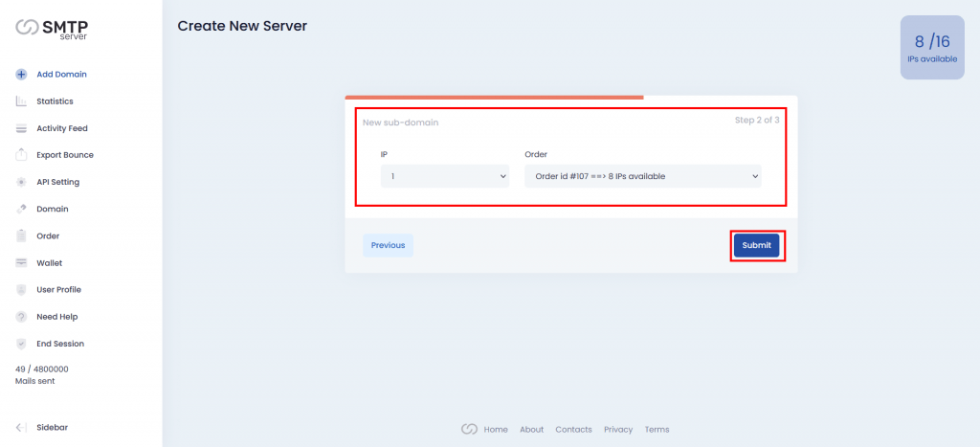The image size is (980, 447).
Task: Open User Profile page
Action: 58,290
